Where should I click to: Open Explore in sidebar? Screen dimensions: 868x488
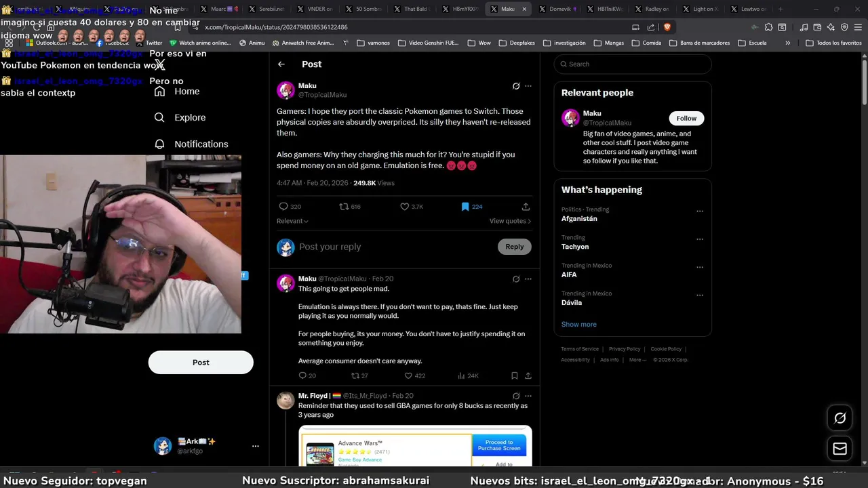[180, 117]
